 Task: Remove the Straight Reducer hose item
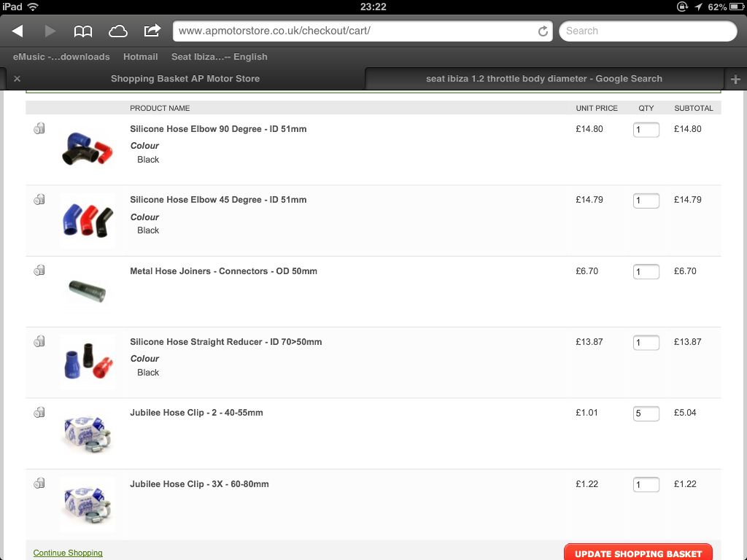(x=39, y=341)
